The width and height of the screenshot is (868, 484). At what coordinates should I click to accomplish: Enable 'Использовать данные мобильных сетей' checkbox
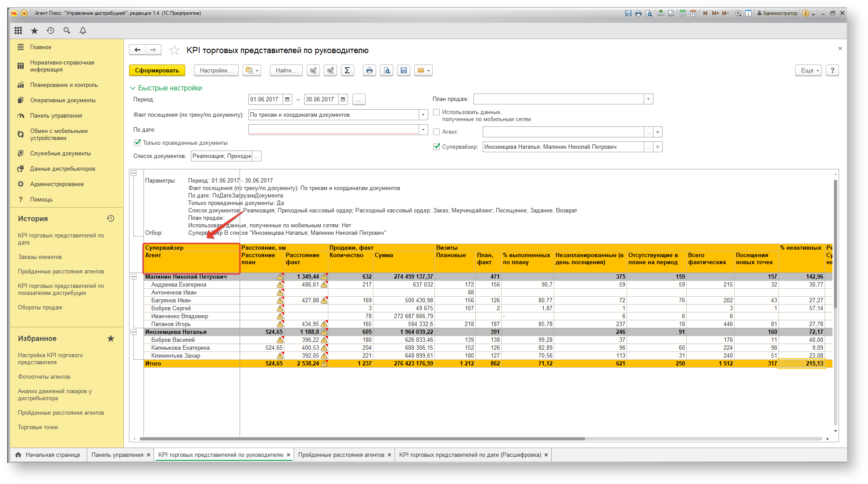(437, 112)
